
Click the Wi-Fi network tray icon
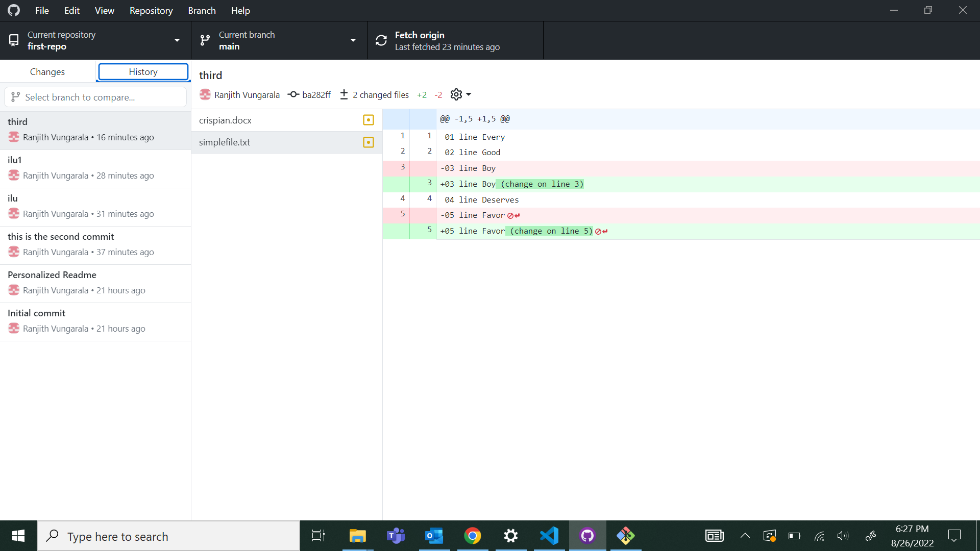pyautogui.click(x=819, y=536)
